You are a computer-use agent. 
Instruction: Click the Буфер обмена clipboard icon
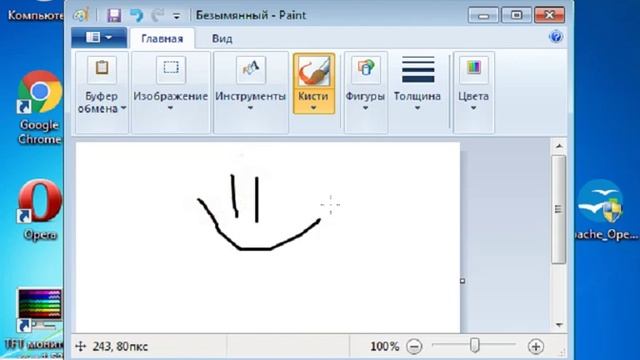[x=102, y=69]
